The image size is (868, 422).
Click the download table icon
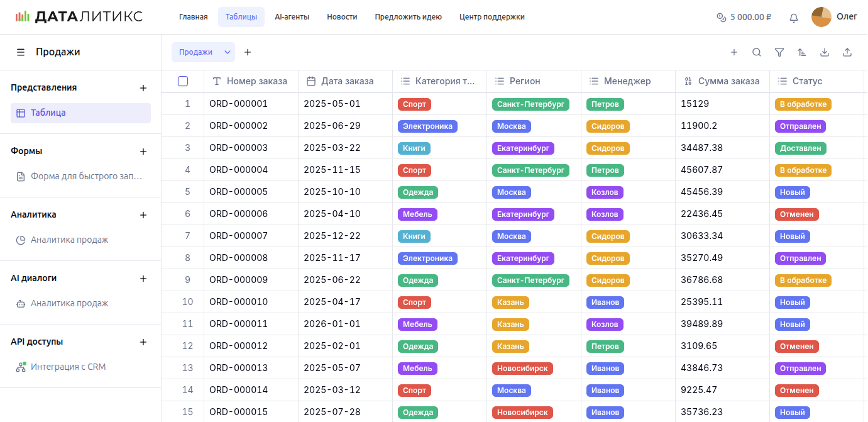pos(825,52)
